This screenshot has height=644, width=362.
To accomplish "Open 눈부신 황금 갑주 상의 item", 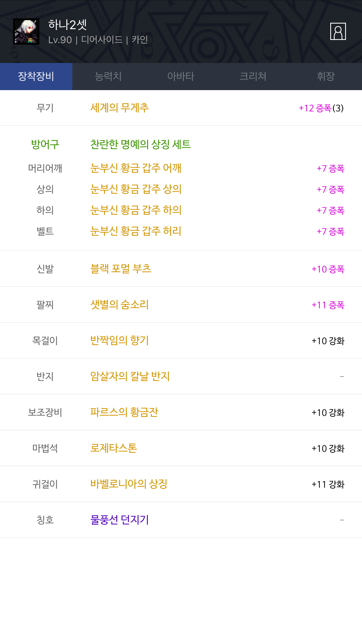I will point(136,189).
